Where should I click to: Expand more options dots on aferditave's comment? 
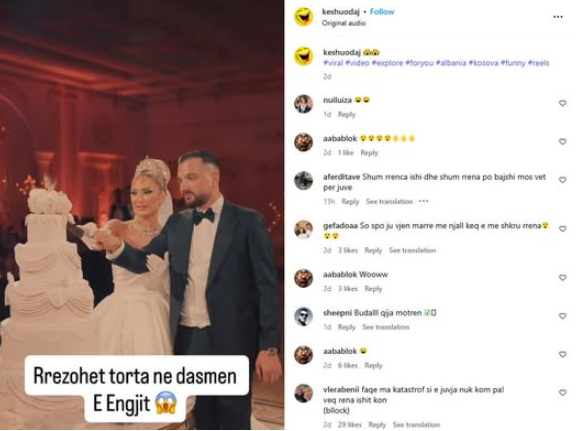coord(423,201)
